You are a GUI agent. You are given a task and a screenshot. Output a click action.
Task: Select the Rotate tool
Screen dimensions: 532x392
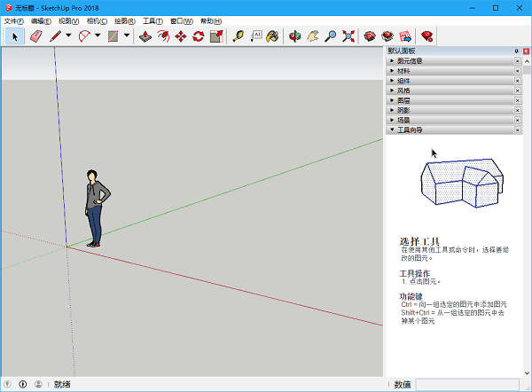(x=199, y=36)
